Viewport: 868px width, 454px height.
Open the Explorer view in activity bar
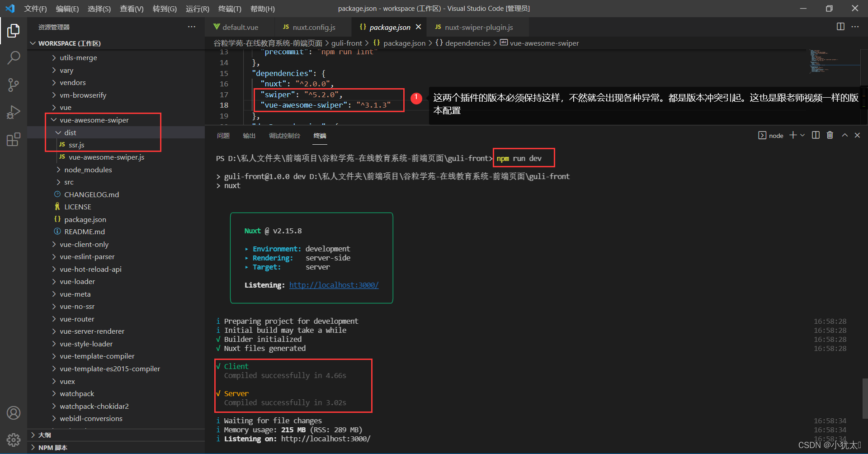pos(14,31)
